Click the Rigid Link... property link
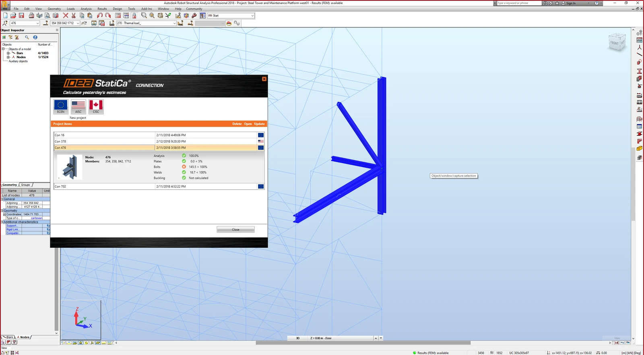This screenshot has width=644, height=355. 12,229
